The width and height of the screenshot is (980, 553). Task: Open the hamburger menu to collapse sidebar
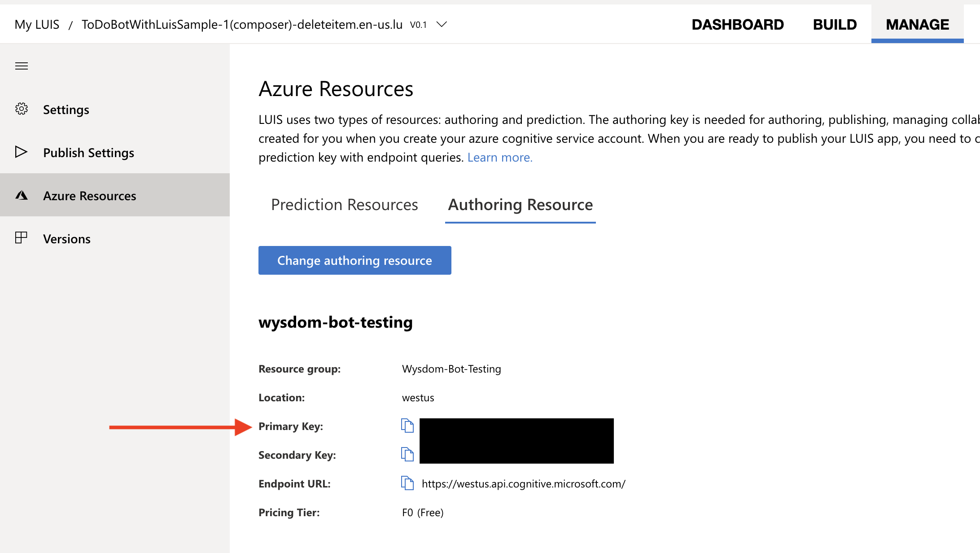point(21,66)
